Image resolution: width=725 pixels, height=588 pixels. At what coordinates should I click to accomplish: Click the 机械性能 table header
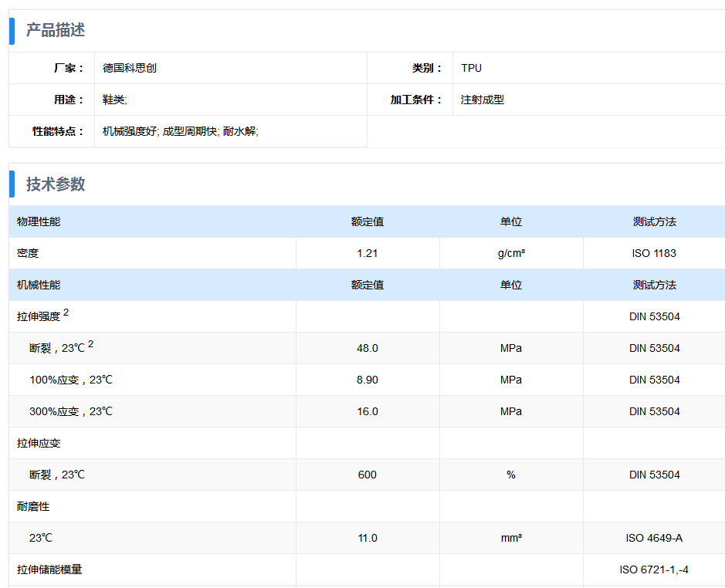(x=39, y=285)
